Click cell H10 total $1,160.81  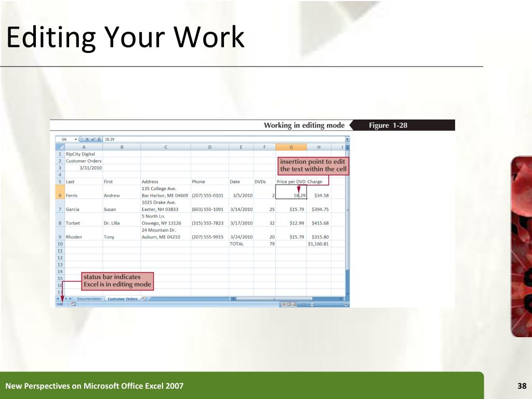coord(319,244)
